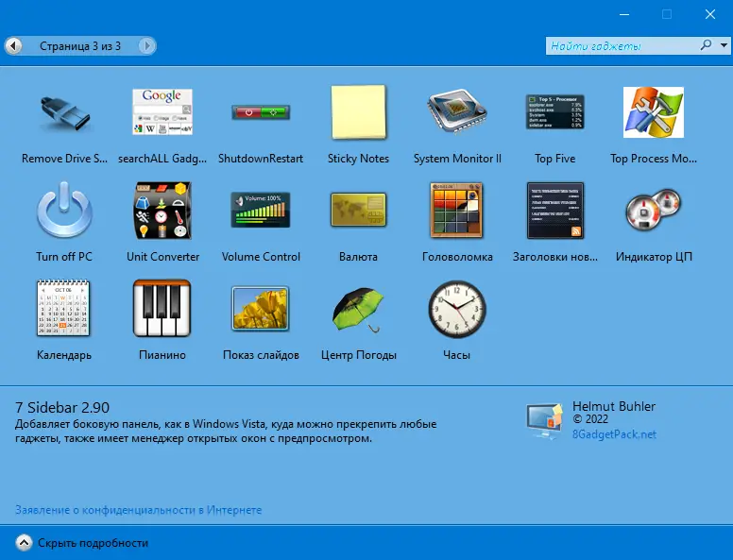Click the Turn off PC label
The height and width of the screenshot is (560, 733).
pyautogui.click(x=64, y=257)
